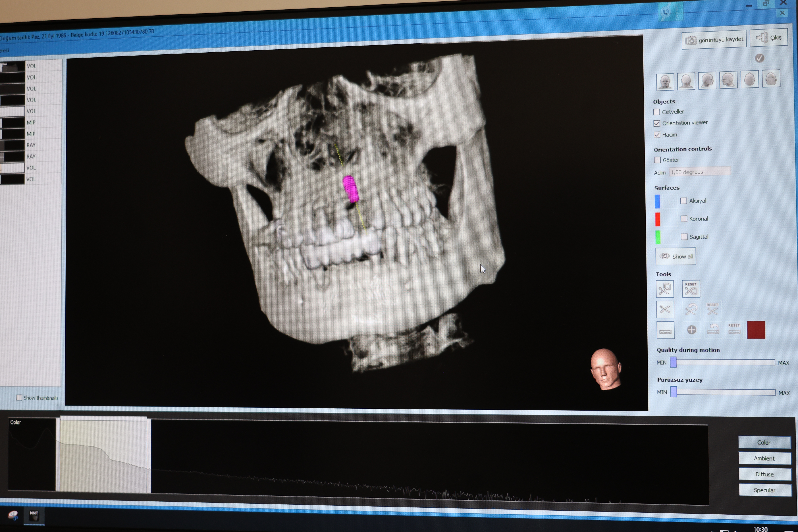Click the RESET scissors with layers tool
This screenshot has width=798, height=532.
pyautogui.click(x=691, y=289)
